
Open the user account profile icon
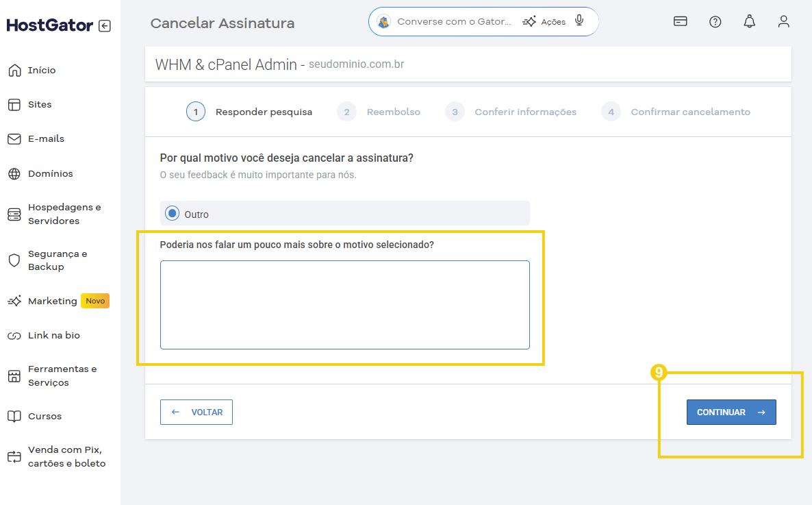click(783, 21)
